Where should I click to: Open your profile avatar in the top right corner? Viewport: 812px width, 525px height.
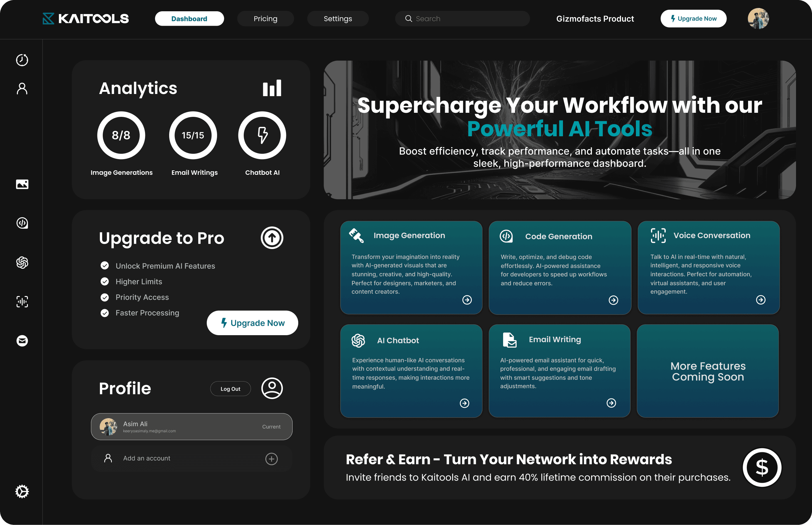click(x=758, y=18)
